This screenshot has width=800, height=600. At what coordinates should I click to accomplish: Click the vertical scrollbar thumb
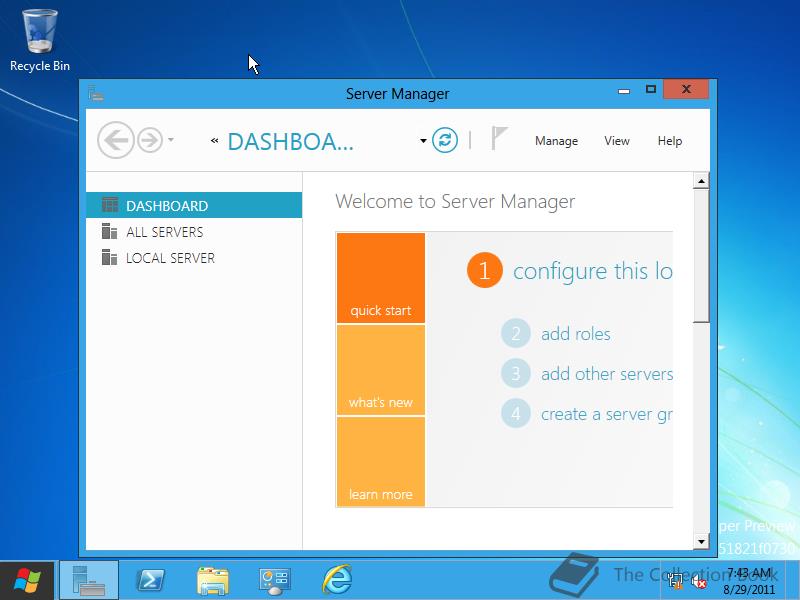pyautogui.click(x=701, y=256)
